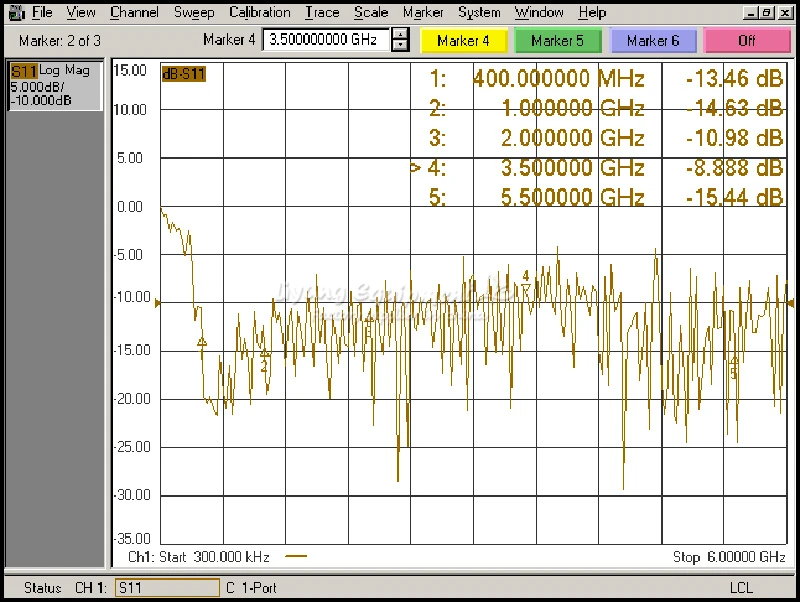Activate the yellow Marker 4 button
Image resolution: width=800 pixels, height=602 pixels.
tap(464, 41)
